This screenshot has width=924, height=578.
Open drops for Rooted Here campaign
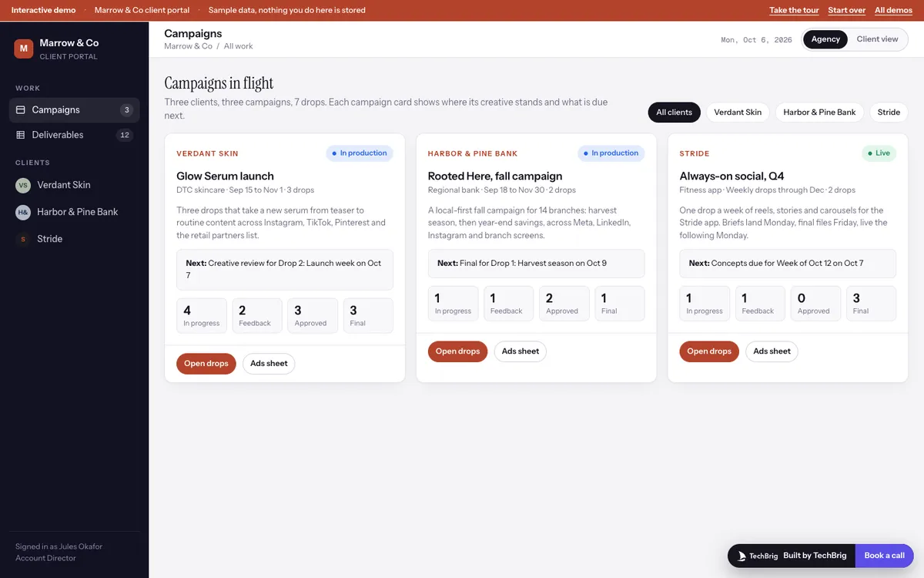[x=457, y=351]
